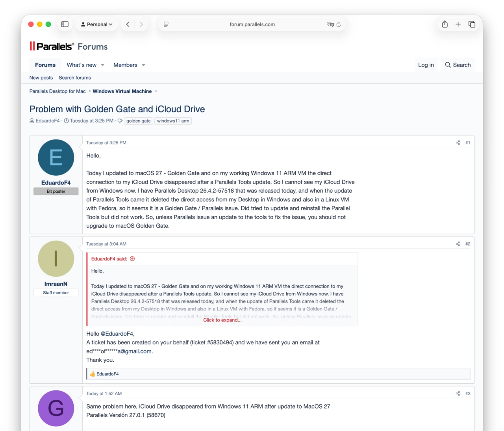Screen dimensions: 504x431
Task: Open the Search button in the navigation bar
Action: tap(458, 65)
